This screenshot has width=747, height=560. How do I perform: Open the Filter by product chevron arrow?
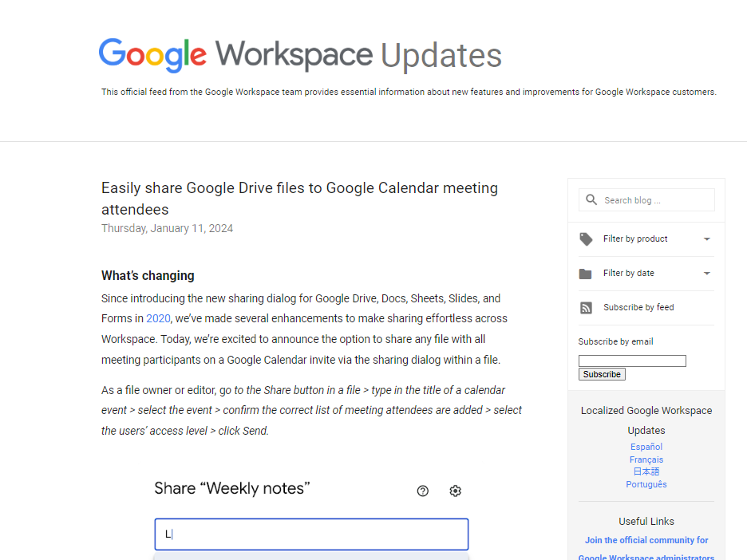click(706, 239)
